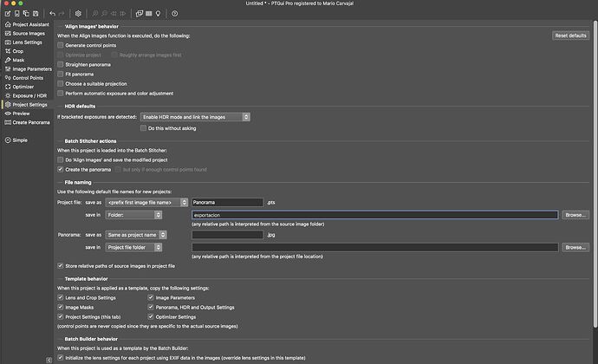Enable Generate control points checkbox

[61, 45]
